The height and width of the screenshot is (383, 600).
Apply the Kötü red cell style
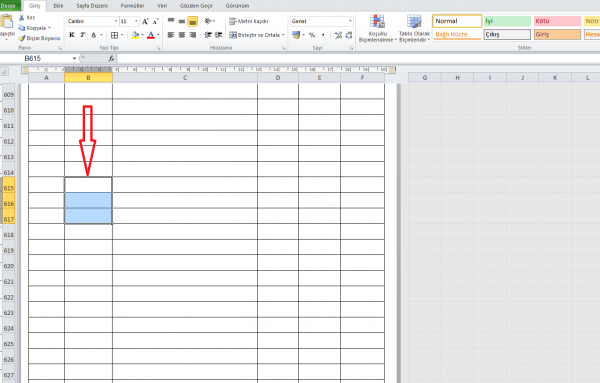tap(557, 21)
